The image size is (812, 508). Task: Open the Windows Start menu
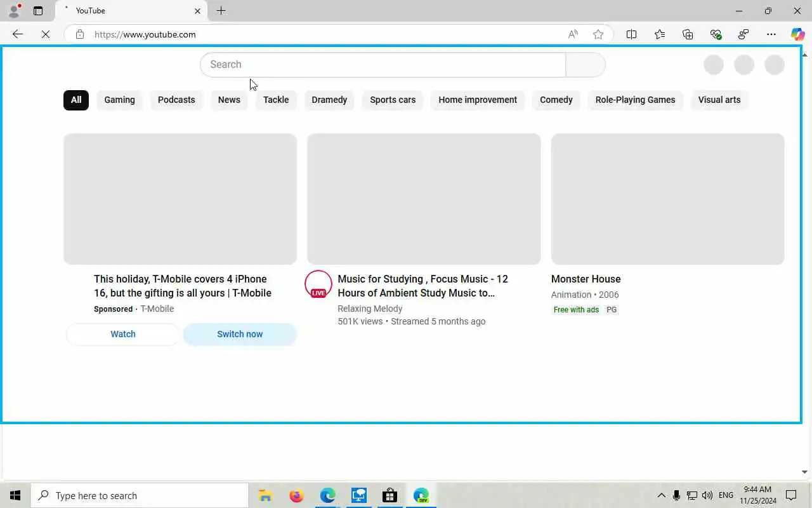pos(15,495)
